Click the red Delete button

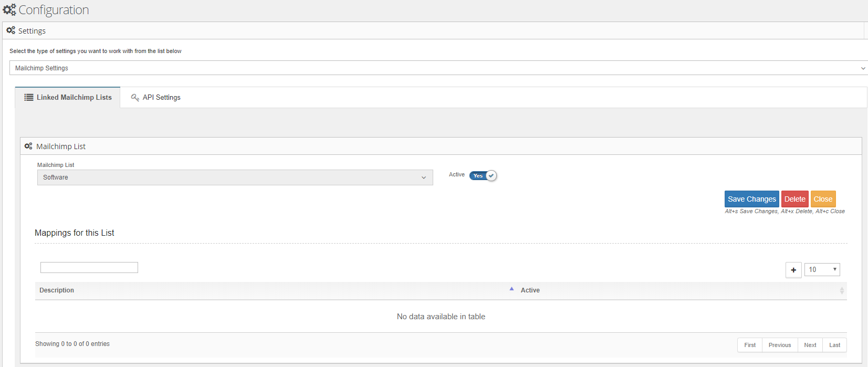(x=794, y=199)
